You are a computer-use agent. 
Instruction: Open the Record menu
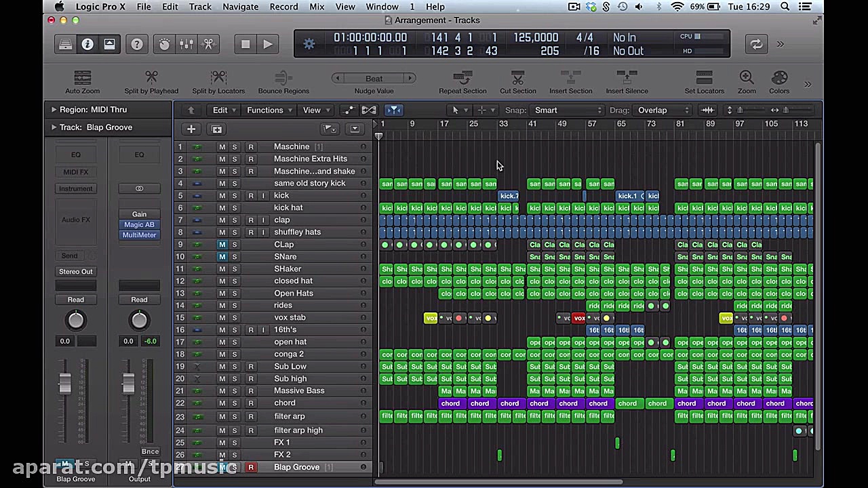tap(283, 7)
